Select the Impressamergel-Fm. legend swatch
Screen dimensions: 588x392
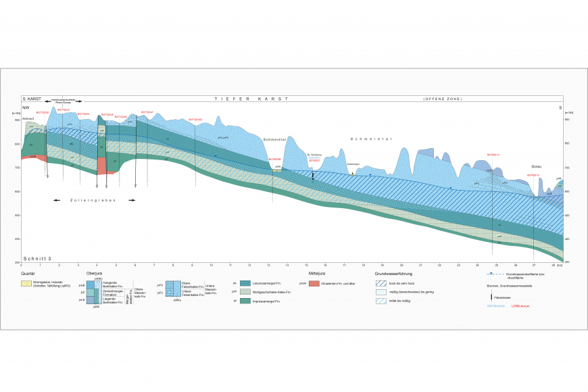pyautogui.click(x=245, y=300)
